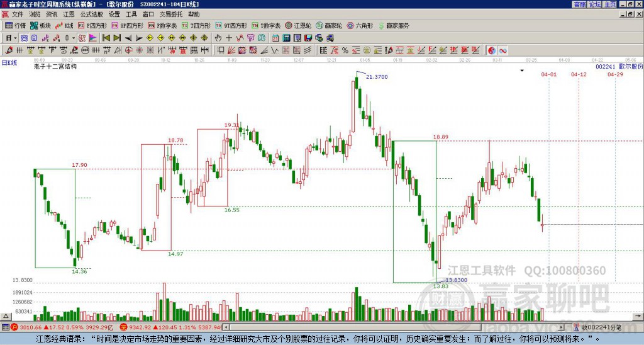
Task: Switch to the K线 chart view
Action: 64,25
